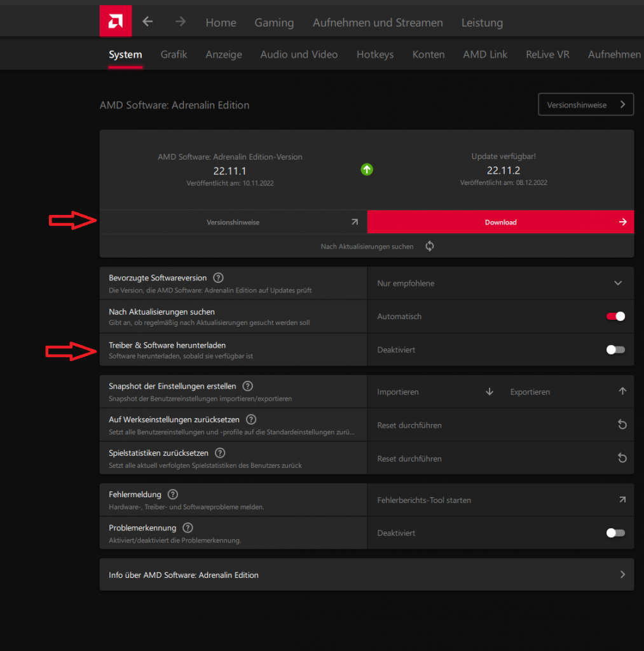Click the Versionshinweise text below version 22.11.1
The width and height of the screenshot is (644, 651).
coord(233,222)
